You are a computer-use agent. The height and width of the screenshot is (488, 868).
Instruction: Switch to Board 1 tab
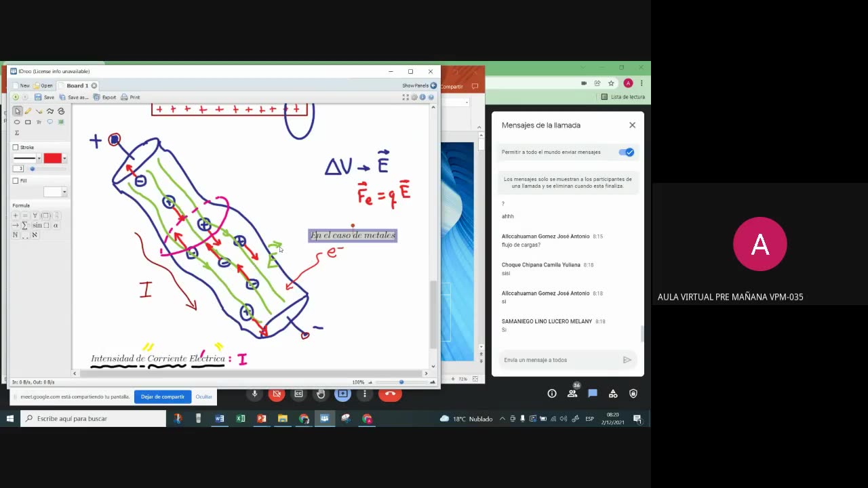(77, 86)
